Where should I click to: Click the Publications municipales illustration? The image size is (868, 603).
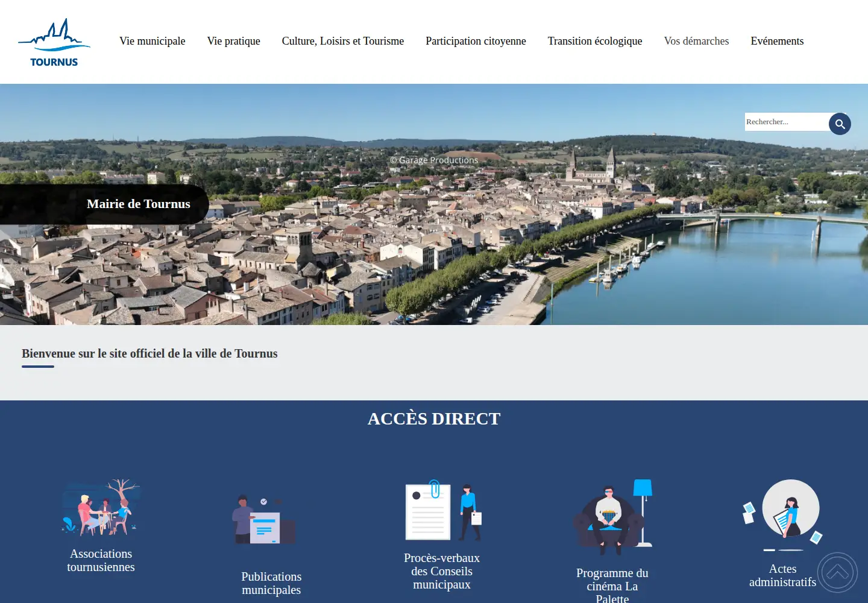(264, 520)
